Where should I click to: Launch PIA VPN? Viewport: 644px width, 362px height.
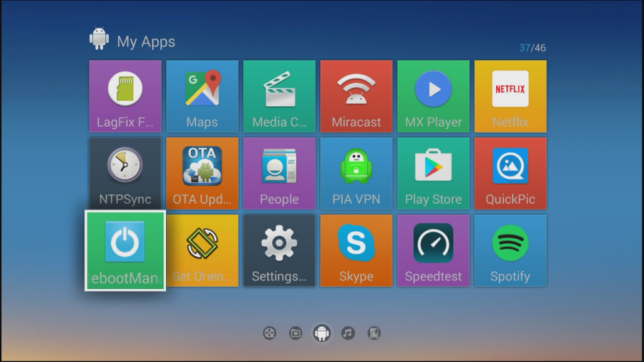point(356,173)
